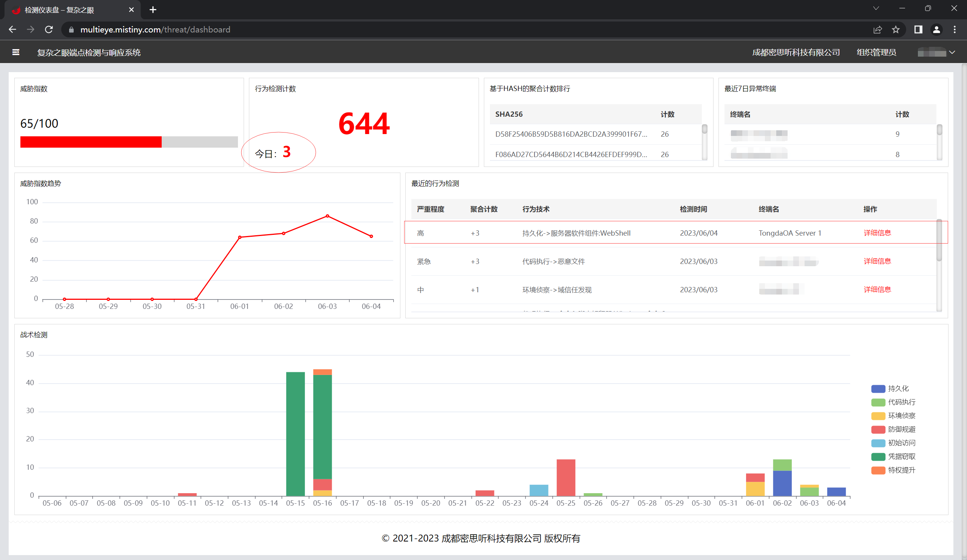Open the Chrome profile avatar icon
967x560 pixels.
(x=936, y=29)
